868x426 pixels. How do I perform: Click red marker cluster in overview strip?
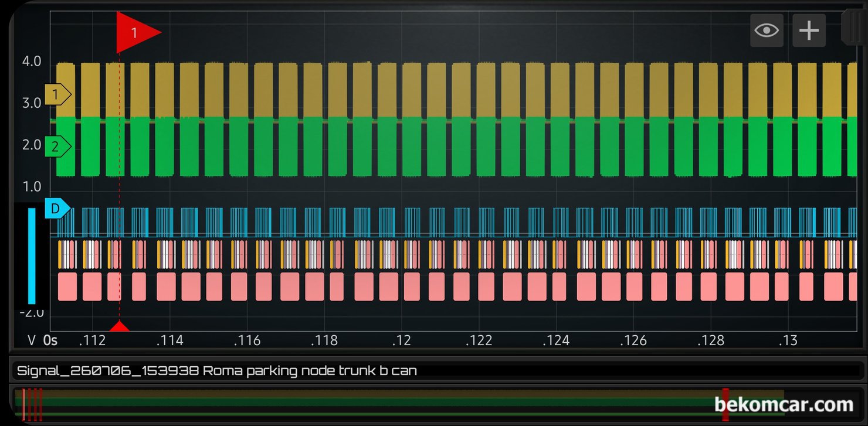pos(32,404)
